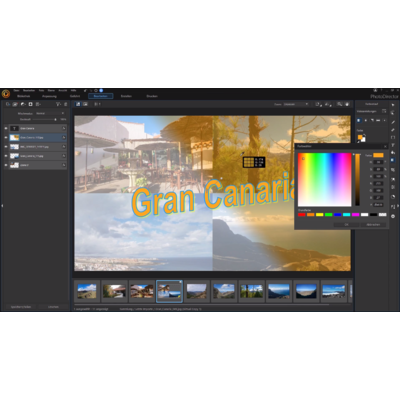Pick the cyan basic color swatch

click(347, 215)
